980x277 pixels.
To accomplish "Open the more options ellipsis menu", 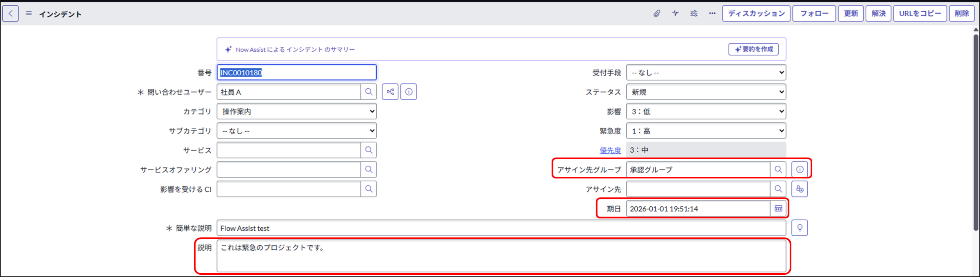I will [712, 14].
